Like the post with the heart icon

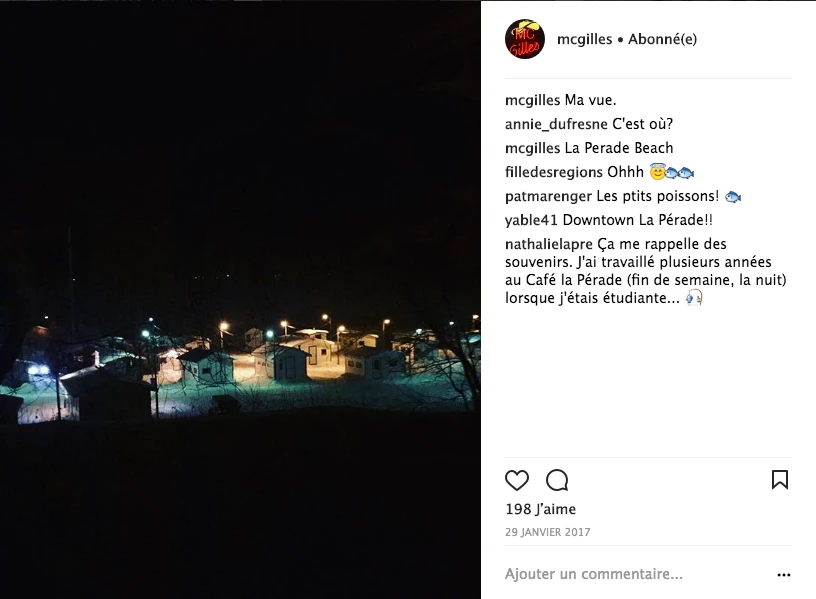517,480
